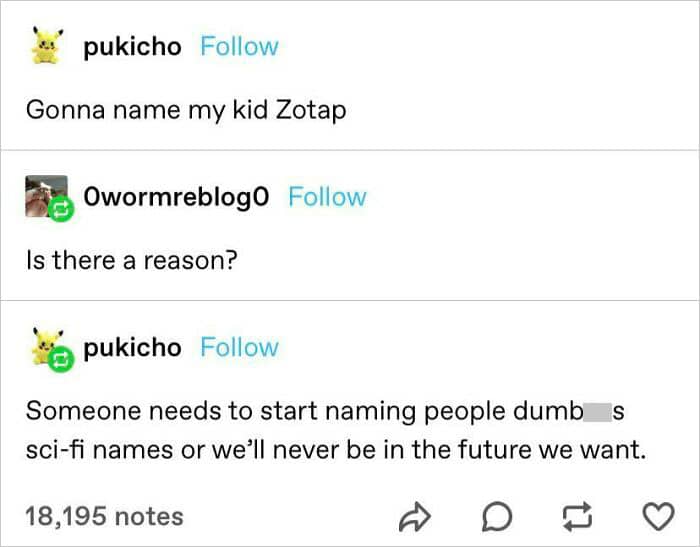Click the share arrow icon
The width and height of the screenshot is (700, 547).
415,517
